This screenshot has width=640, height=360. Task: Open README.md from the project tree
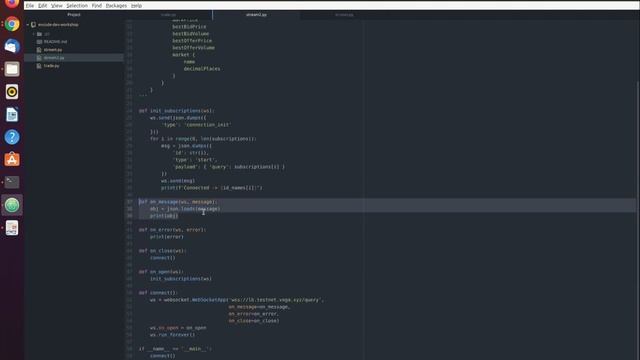tap(55, 42)
